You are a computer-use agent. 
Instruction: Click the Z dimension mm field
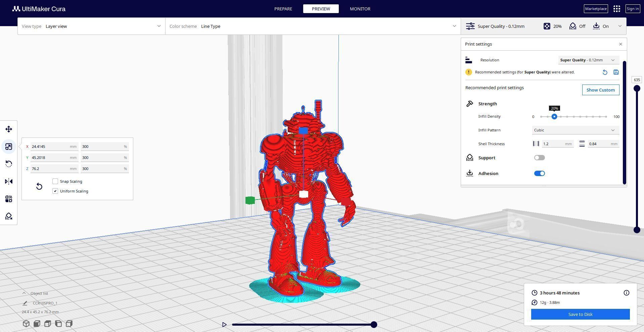point(54,169)
